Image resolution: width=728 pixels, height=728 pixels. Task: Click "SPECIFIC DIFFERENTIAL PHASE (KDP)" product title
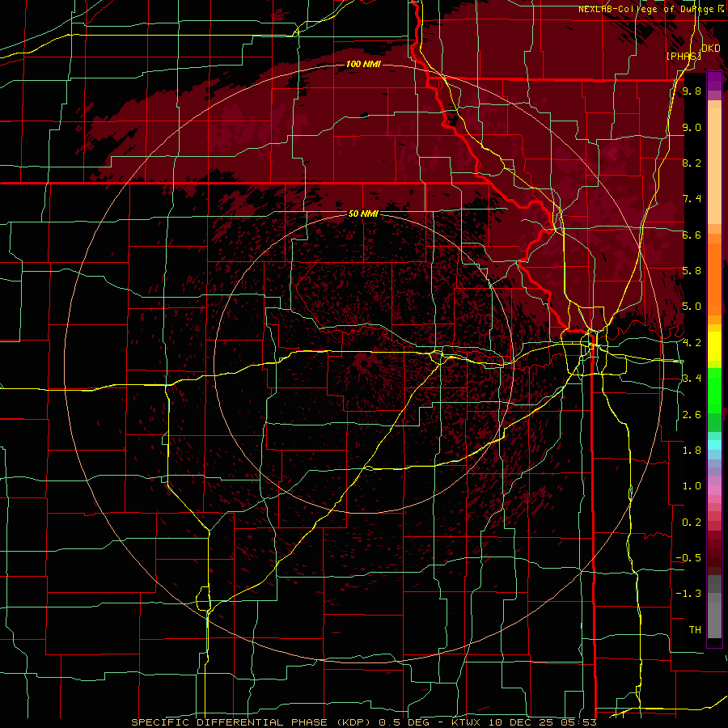[x=252, y=722]
